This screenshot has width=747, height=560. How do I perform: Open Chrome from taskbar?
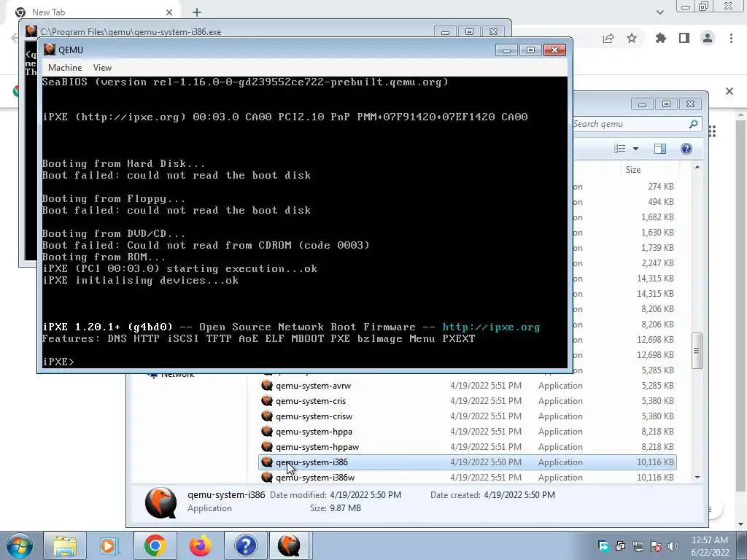tap(155, 545)
